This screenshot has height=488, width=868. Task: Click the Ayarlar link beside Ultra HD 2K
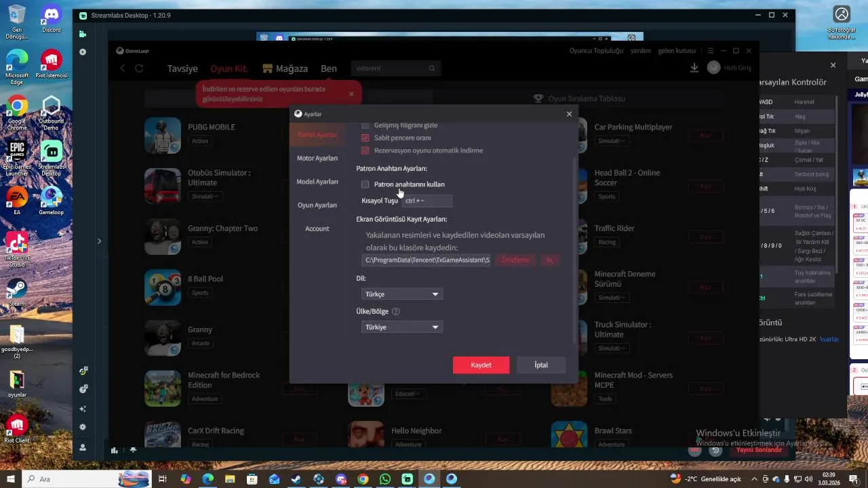click(x=829, y=339)
